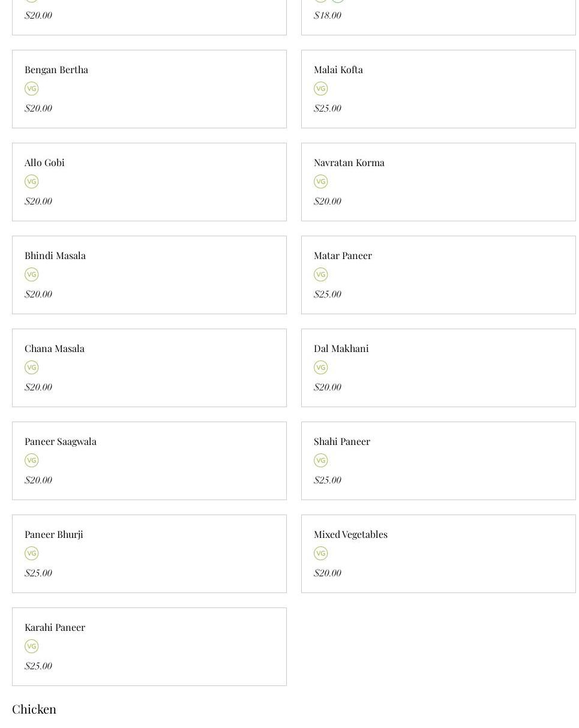Click the VG icon under Paneer Saagwala
This screenshot has height=728, width=579.
click(x=31, y=461)
